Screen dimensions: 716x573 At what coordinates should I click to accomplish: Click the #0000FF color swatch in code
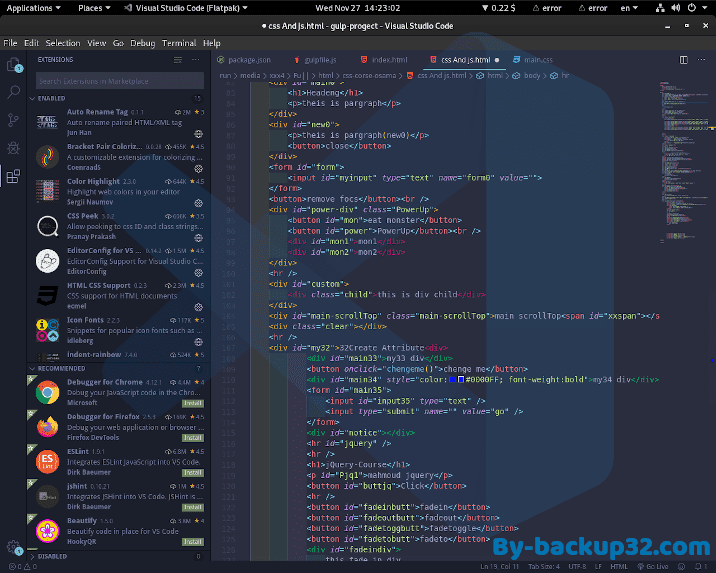pyautogui.click(x=461, y=379)
